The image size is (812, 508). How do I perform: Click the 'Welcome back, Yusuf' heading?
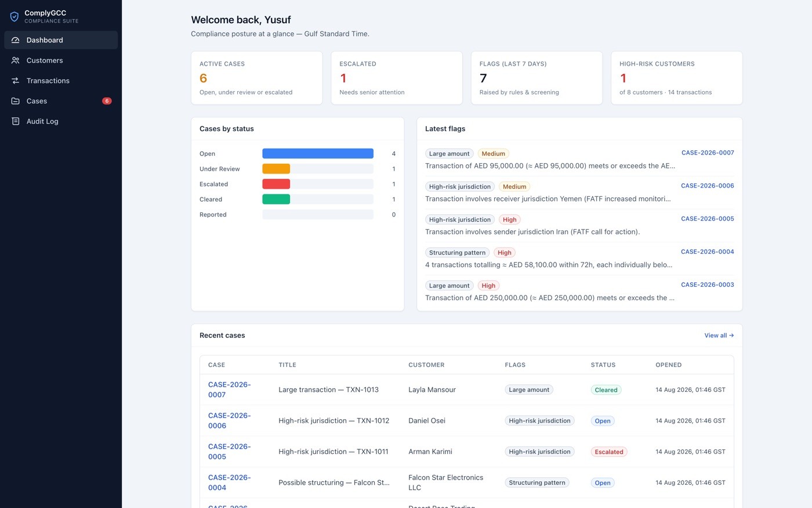pyautogui.click(x=241, y=20)
